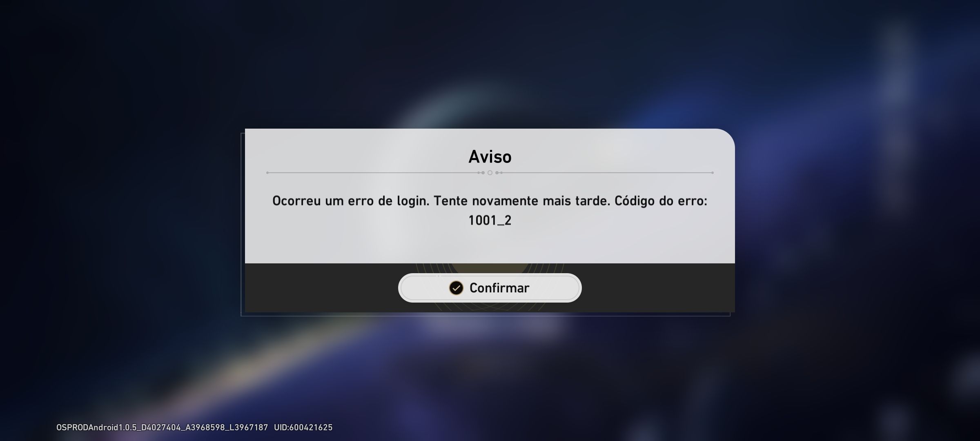Tap the Confirmar text label
Image resolution: width=980 pixels, height=441 pixels.
(499, 288)
